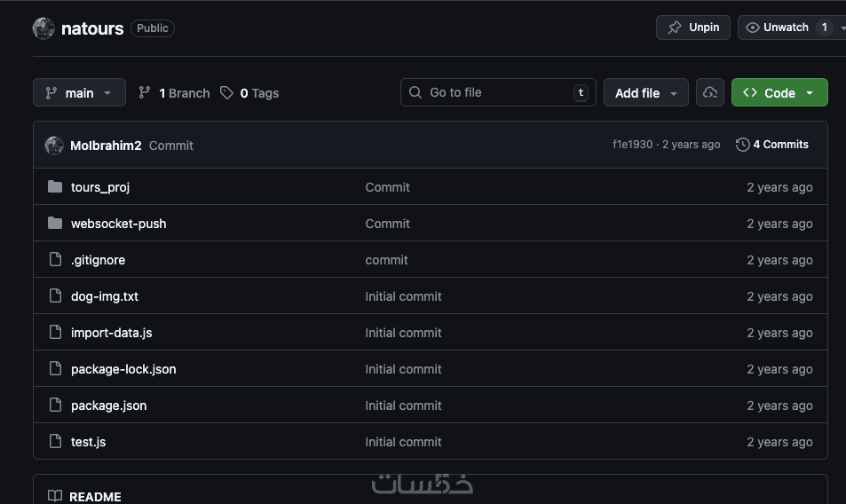Click the .gitignore file icon
The image size is (846, 504).
(55, 260)
